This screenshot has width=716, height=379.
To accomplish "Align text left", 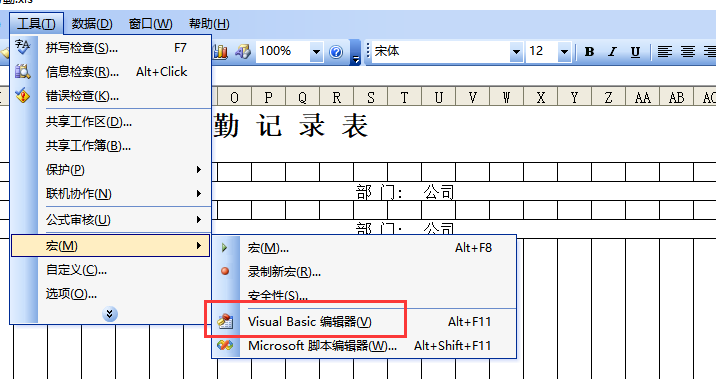I will point(664,52).
